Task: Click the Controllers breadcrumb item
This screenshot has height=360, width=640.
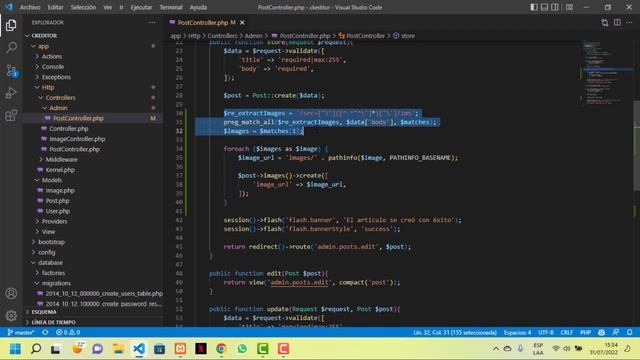Action: [222, 36]
